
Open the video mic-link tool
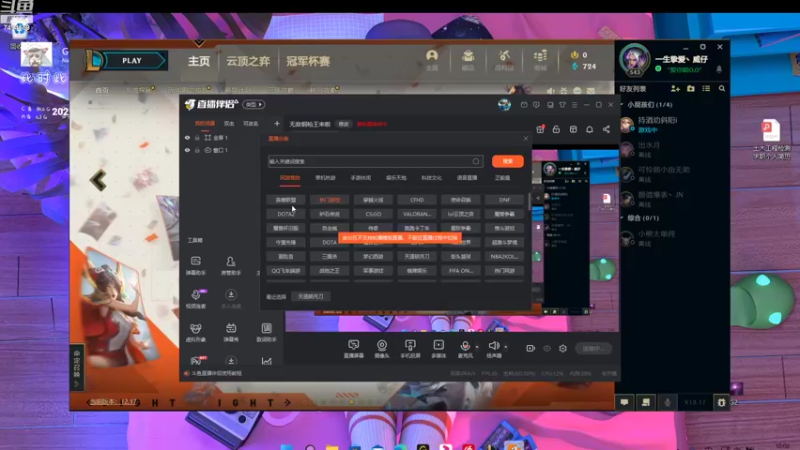[195, 298]
